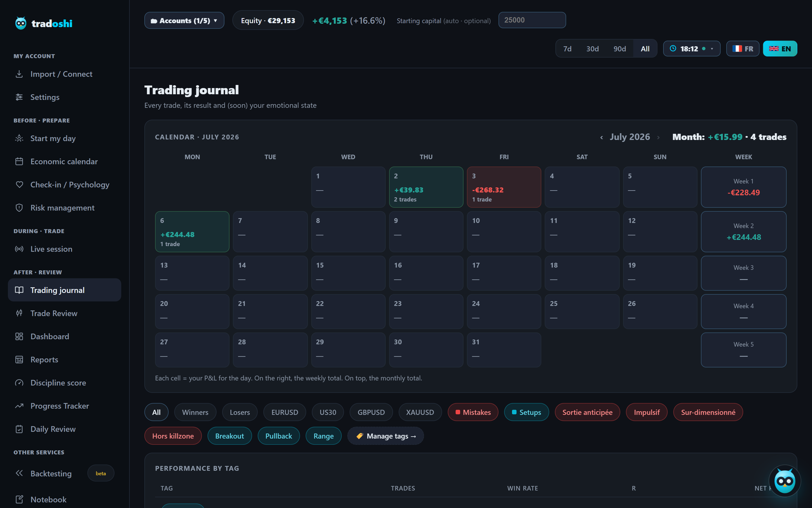The width and height of the screenshot is (812, 508).
Task: Open the Accounts (1/5) dropdown
Action: [x=184, y=21]
